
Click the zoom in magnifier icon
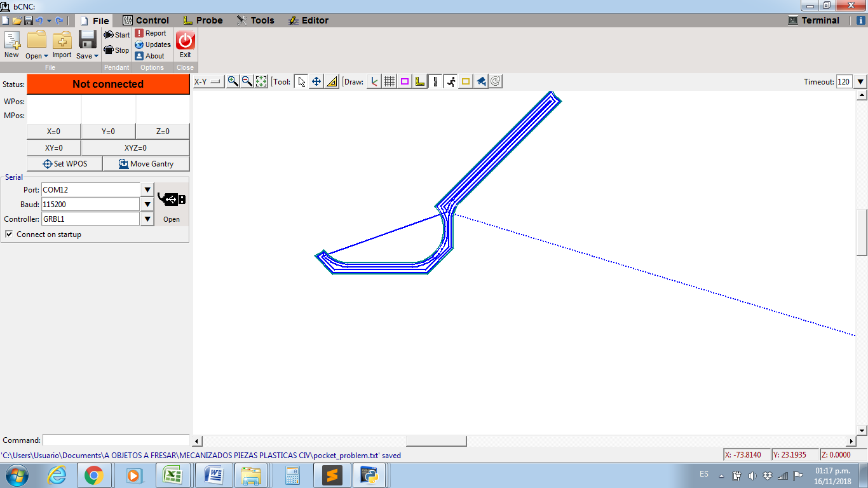[x=233, y=81]
